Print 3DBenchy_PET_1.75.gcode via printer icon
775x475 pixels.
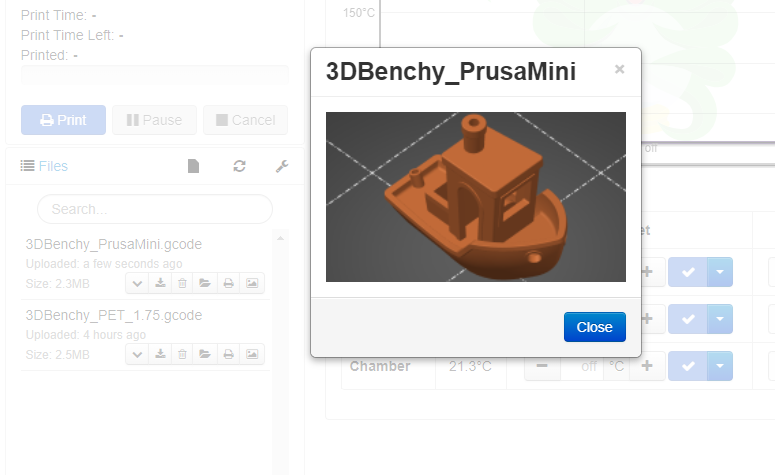[x=228, y=354]
